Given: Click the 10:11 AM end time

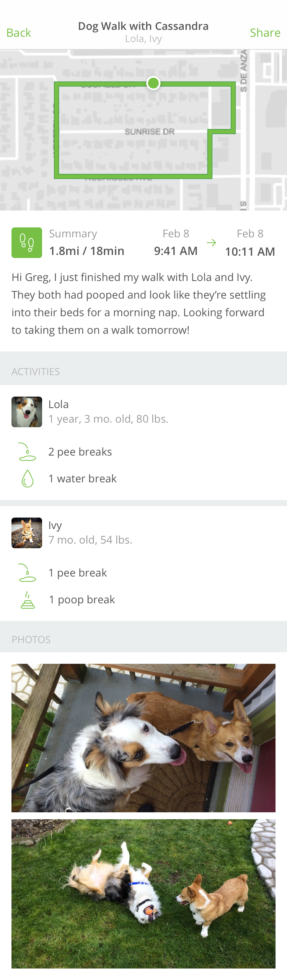Looking at the screenshot, I should 250,252.
